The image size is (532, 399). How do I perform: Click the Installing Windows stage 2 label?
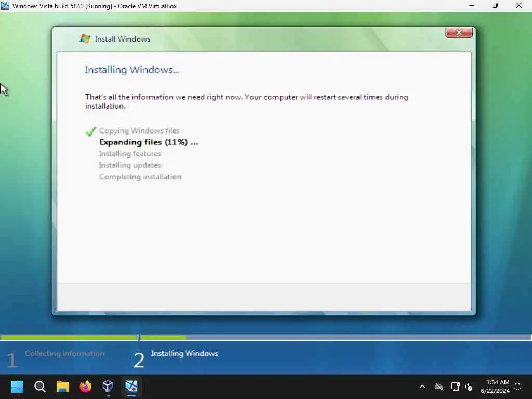[x=184, y=353]
